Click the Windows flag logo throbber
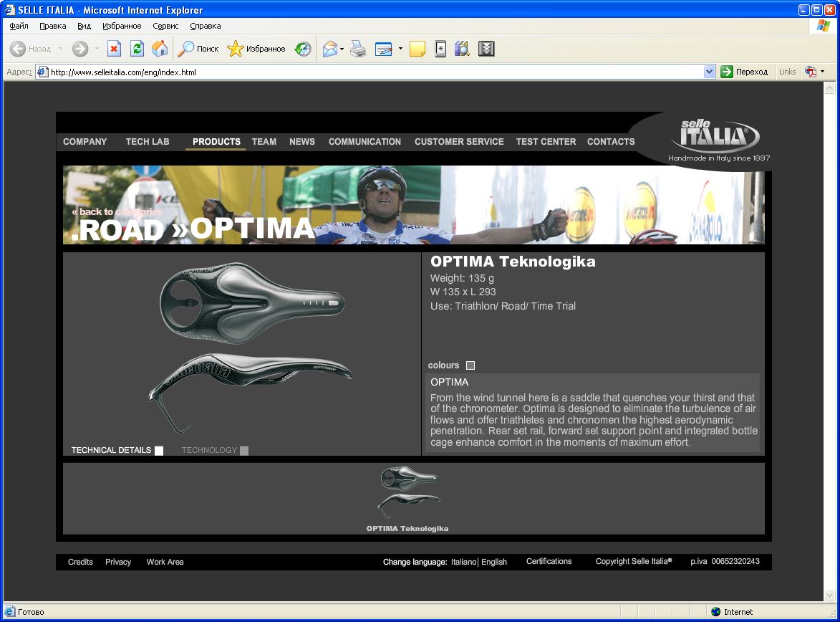The image size is (840, 622). point(824,26)
